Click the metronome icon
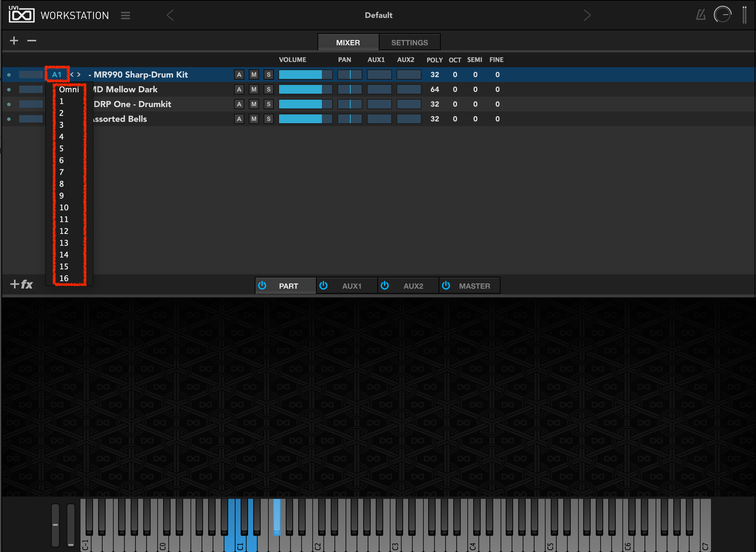This screenshot has width=756, height=552. pyautogui.click(x=701, y=15)
